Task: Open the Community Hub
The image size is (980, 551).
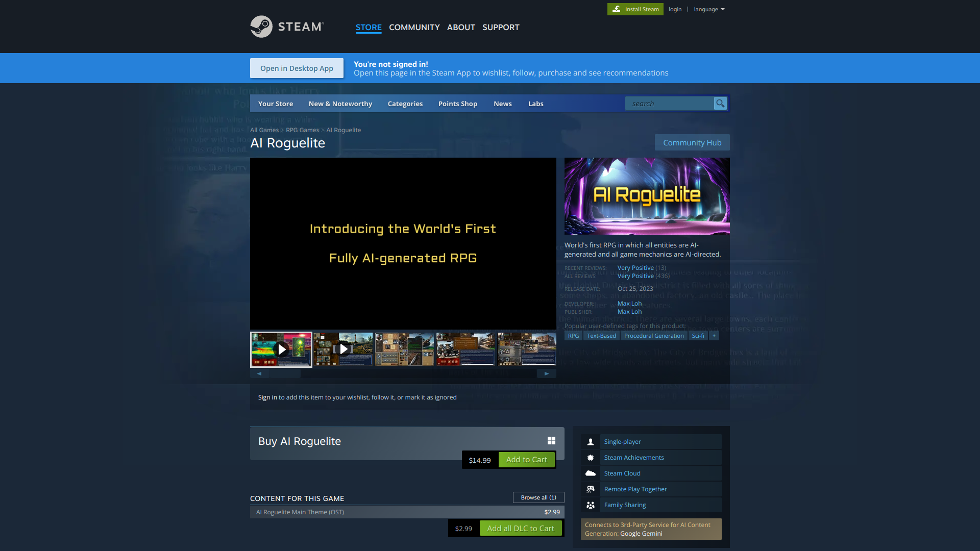Action: tap(692, 143)
